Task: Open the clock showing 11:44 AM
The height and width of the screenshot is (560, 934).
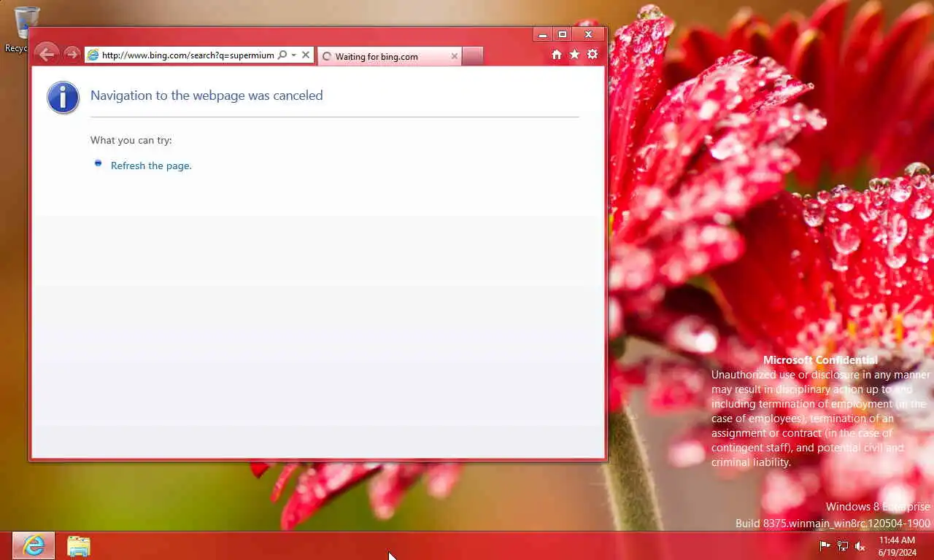Action: tap(897, 546)
